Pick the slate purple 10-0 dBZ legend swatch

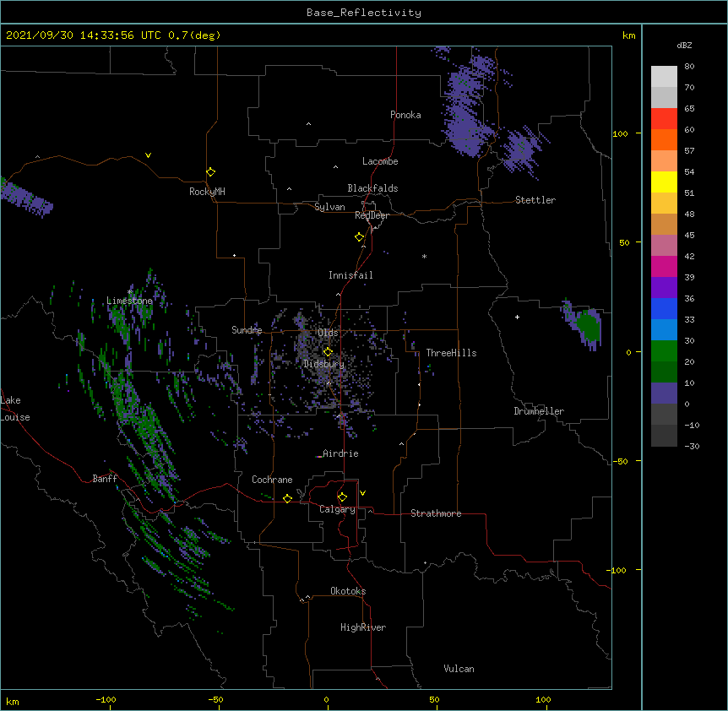[x=664, y=393]
